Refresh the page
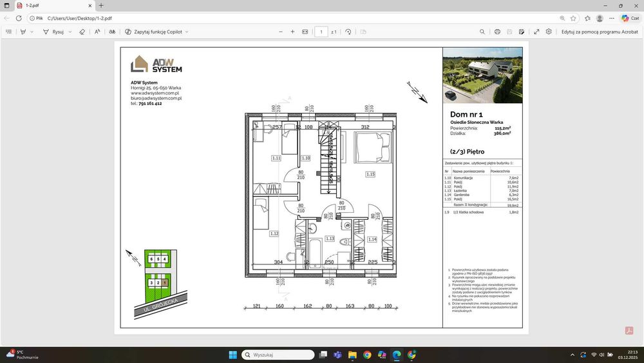The height and width of the screenshot is (363, 644). (19, 18)
